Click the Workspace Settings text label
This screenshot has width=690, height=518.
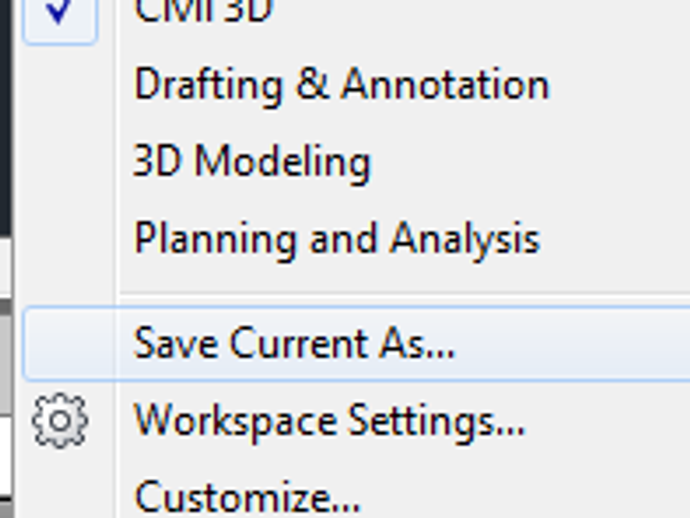[x=329, y=421]
